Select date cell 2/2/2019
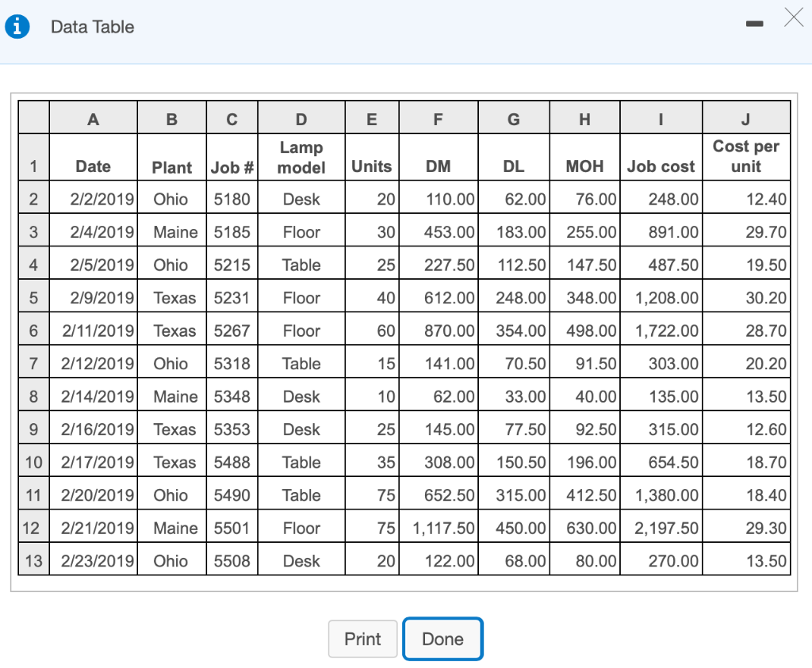Screen dimensions: 812x668 (x=94, y=197)
